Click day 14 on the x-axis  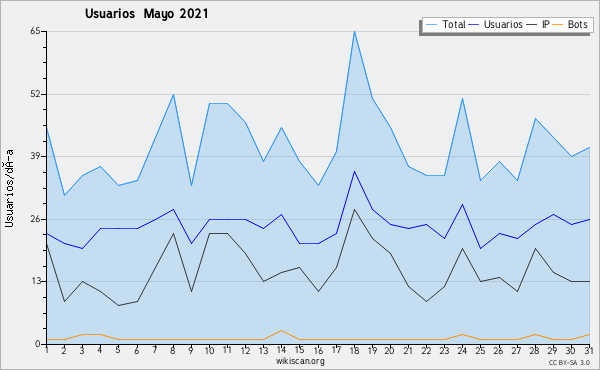click(x=282, y=350)
